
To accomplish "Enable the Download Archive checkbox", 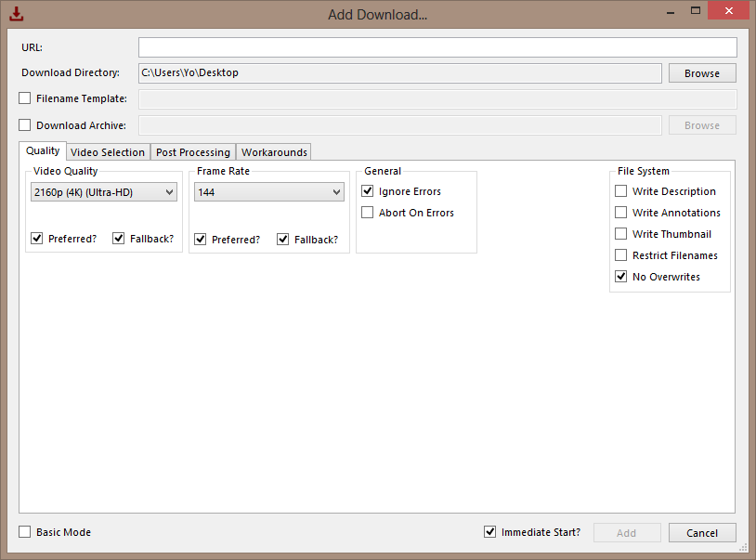I will (x=24, y=125).
